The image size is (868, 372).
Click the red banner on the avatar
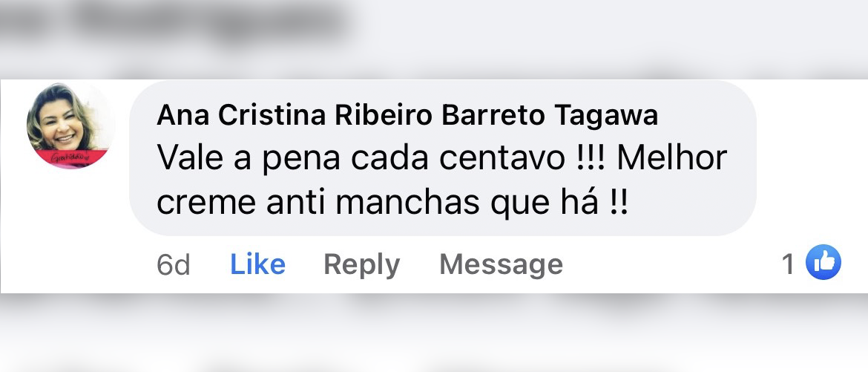tap(72, 158)
